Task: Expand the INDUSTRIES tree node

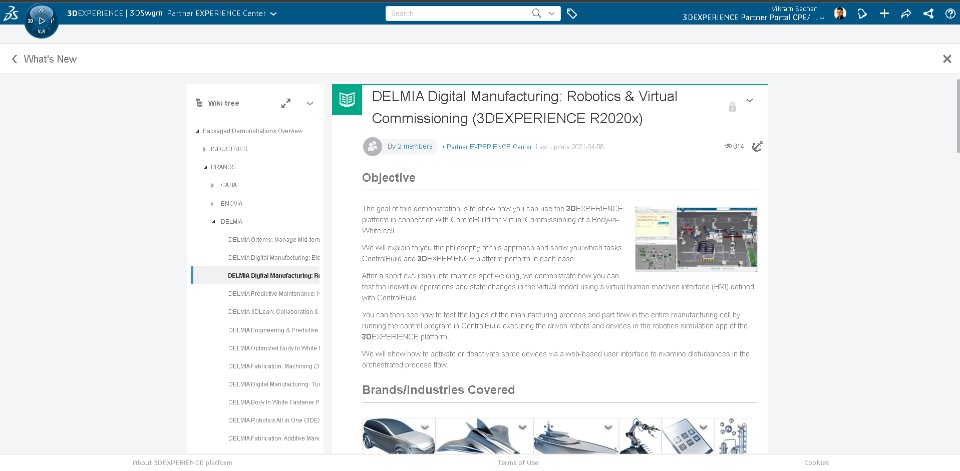Action: 205,149
